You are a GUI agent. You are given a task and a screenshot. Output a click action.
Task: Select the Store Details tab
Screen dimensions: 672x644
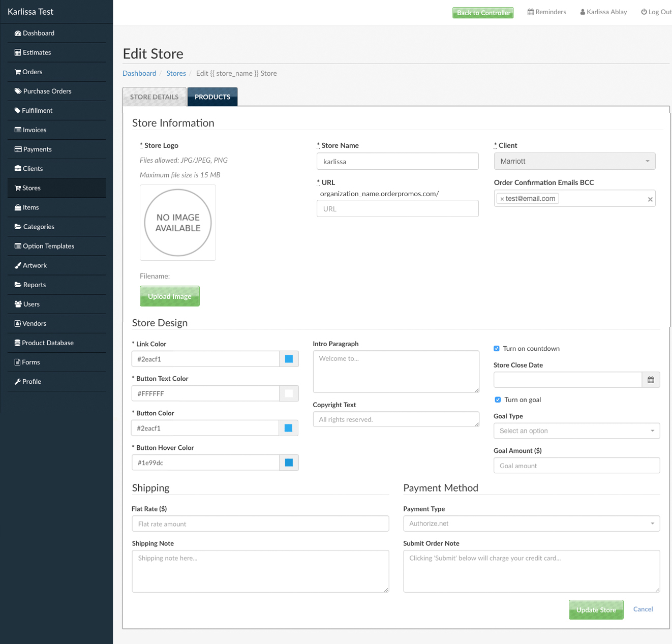click(x=154, y=97)
